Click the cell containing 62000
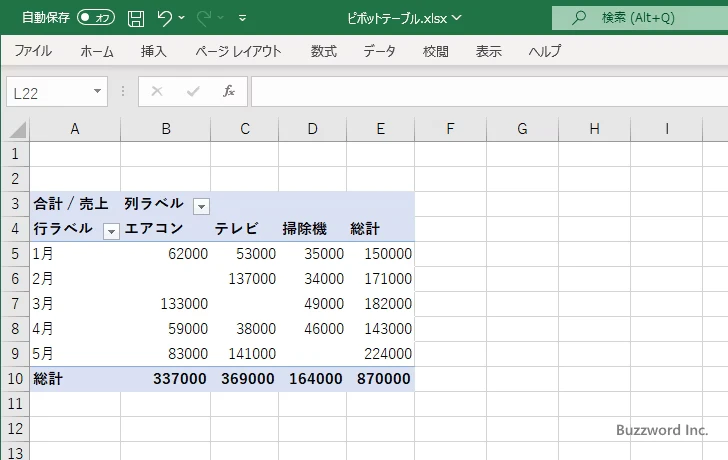The image size is (728, 460). click(165, 254)
